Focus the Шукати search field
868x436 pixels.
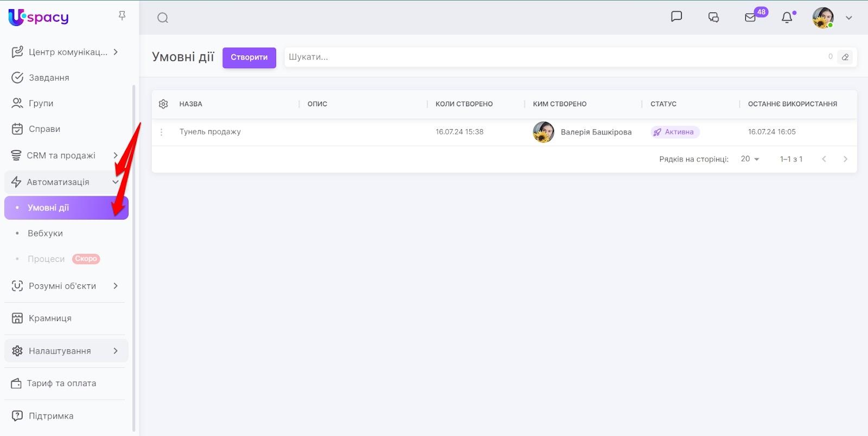[x=553, y=57]
